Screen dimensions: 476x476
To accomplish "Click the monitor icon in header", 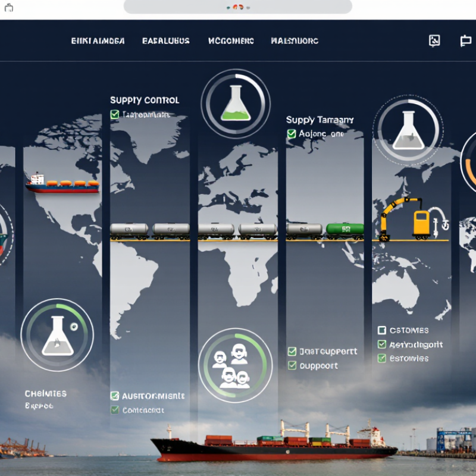I will [x=466, y=40].
